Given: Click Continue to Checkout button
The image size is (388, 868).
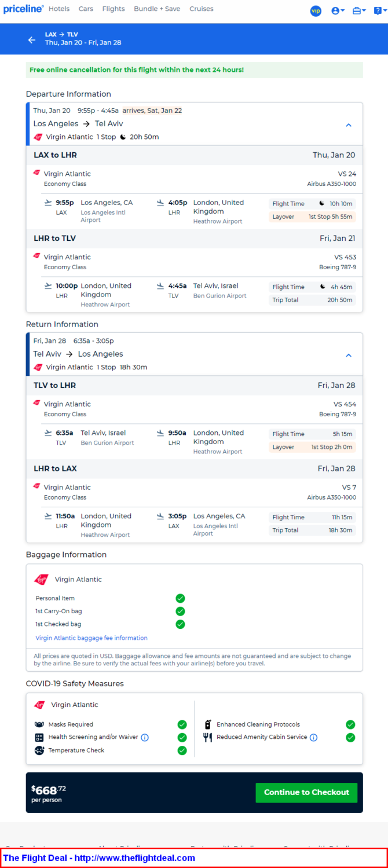Looking at the screenshot, I should pos(306,792).
